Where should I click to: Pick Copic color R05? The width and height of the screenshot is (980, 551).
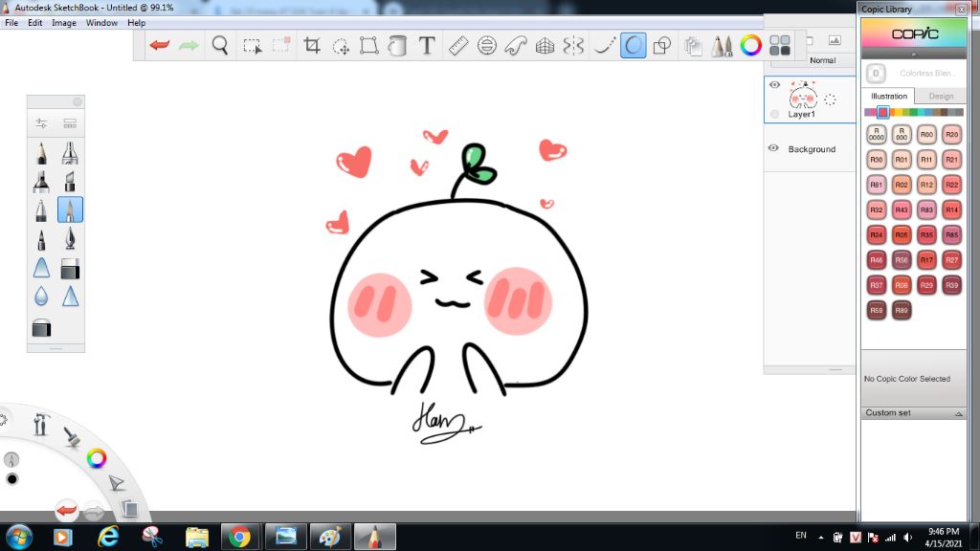point(902,235)
